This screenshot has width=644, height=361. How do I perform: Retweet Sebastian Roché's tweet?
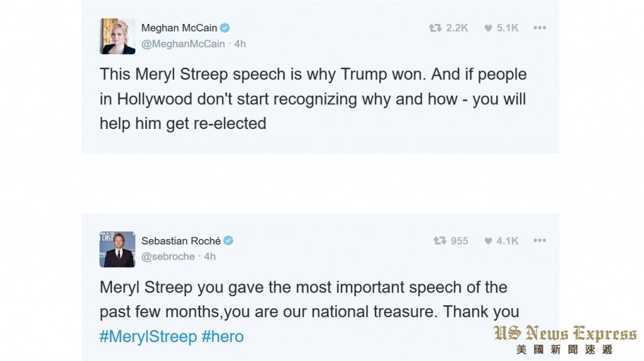click(440, 241)
